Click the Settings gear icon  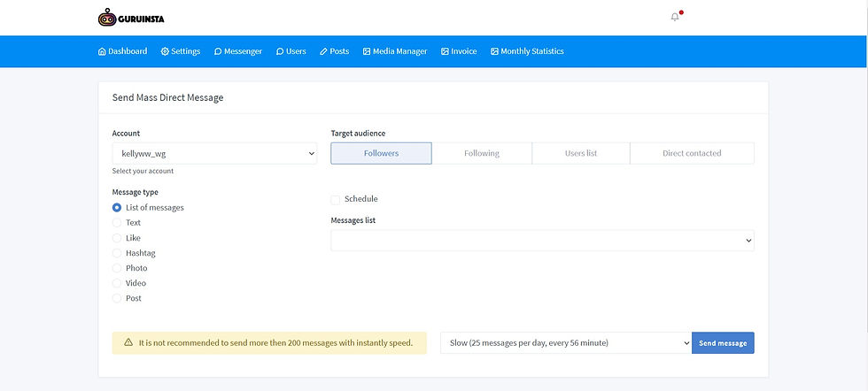tap(165, 51)
